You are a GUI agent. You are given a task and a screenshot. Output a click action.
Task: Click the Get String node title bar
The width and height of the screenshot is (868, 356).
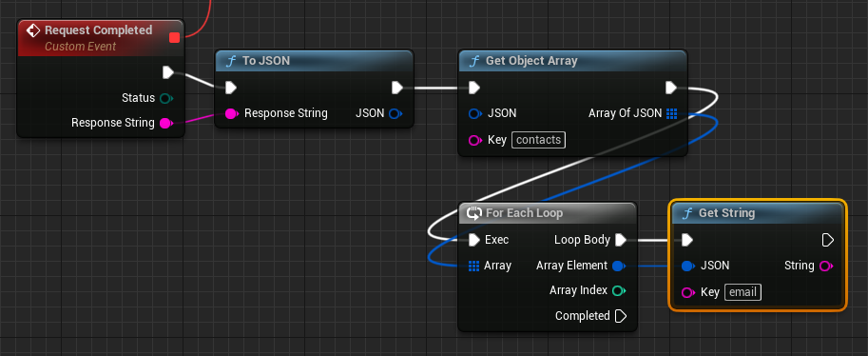pos(758,213)
